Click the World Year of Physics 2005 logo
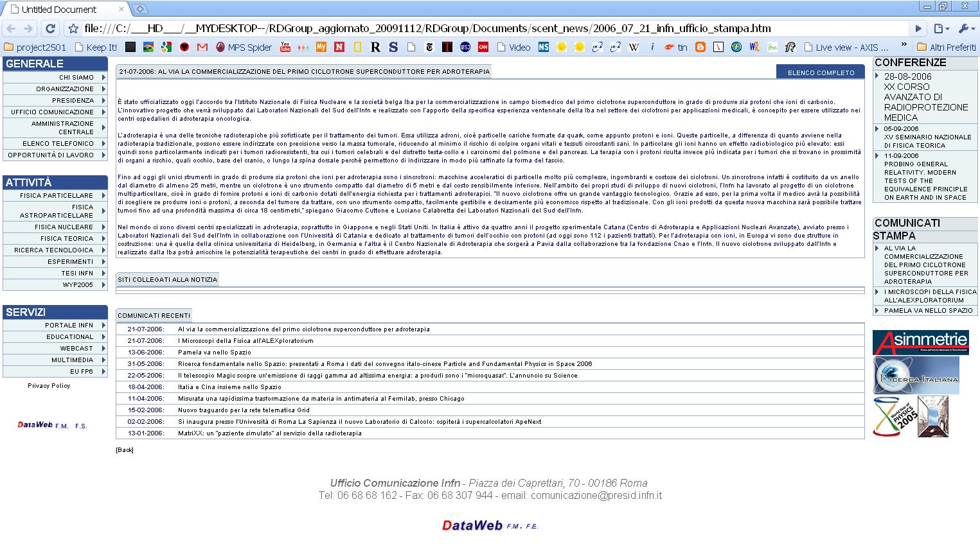980x558 pixels. coord(894,417)
